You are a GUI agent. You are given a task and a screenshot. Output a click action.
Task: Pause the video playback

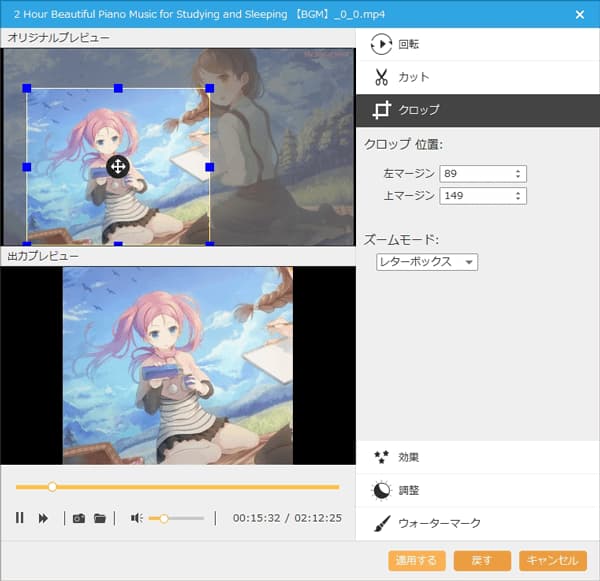tap(20, 518)
